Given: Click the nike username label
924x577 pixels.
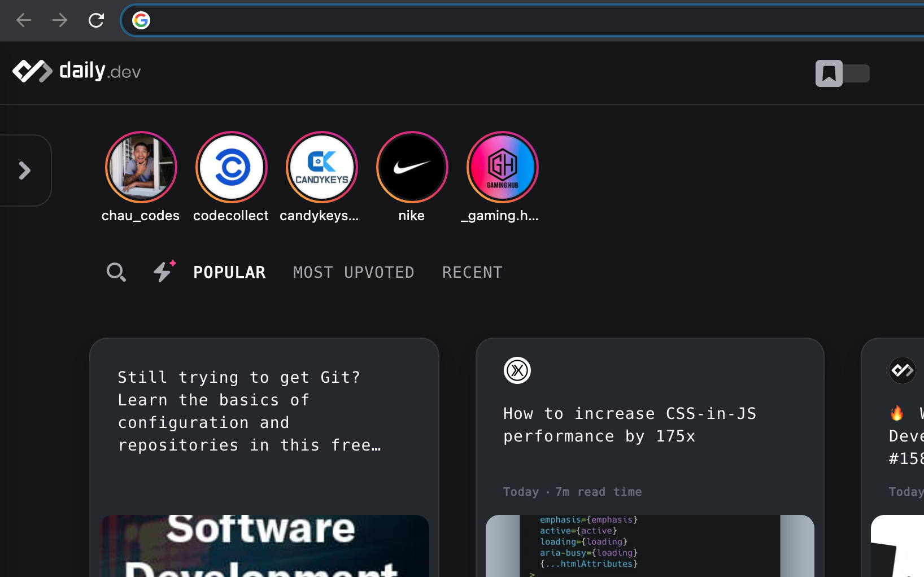Looking at the screenshot, I should 412,216.
